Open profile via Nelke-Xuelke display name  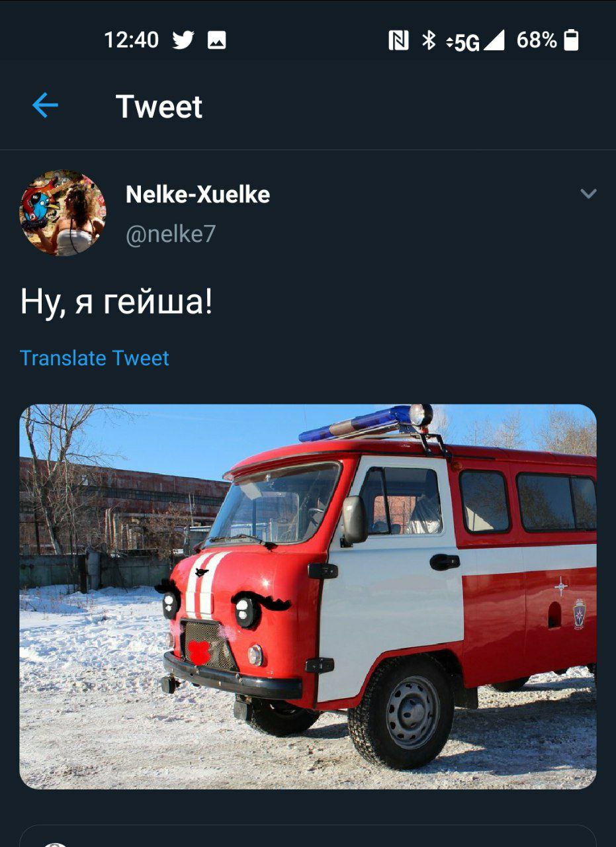(x=198, y=195)
